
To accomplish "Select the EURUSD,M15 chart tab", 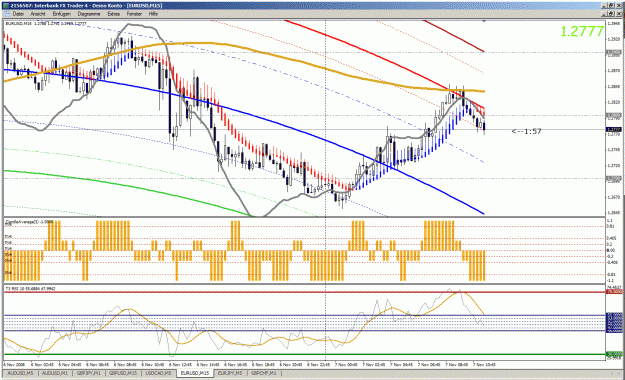I will point(195,373).
